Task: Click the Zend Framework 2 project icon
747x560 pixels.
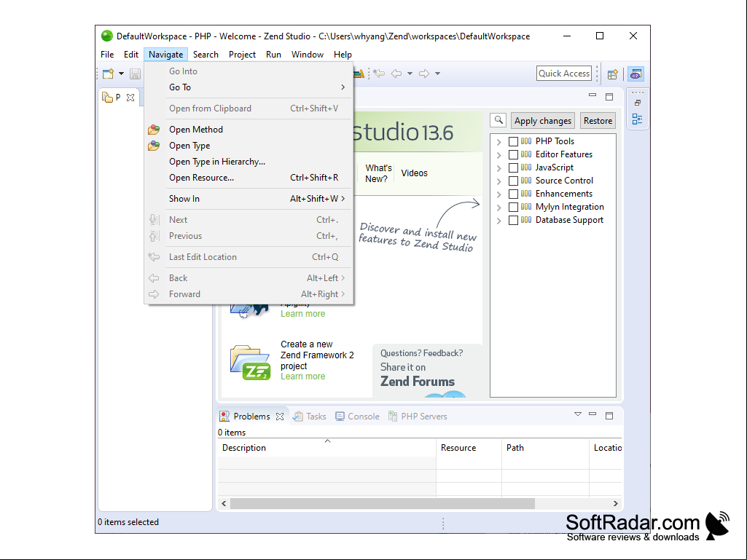Action: pyautogui.click(x=250, y=363)
